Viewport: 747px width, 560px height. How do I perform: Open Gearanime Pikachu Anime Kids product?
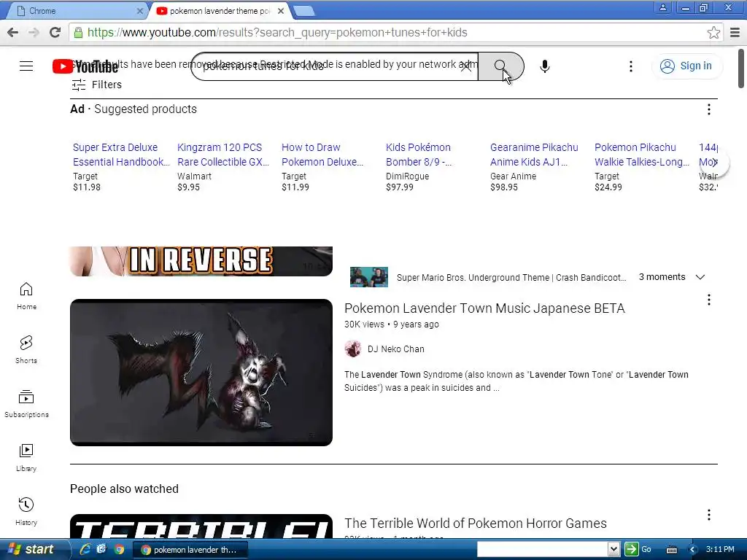[x=534, y=155]
